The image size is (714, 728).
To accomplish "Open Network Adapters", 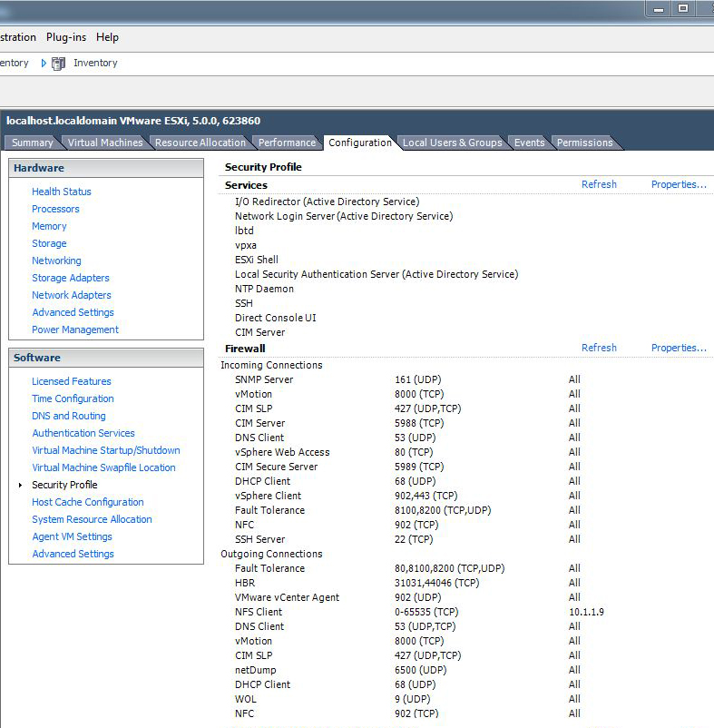I will click(x=72, y=295).
